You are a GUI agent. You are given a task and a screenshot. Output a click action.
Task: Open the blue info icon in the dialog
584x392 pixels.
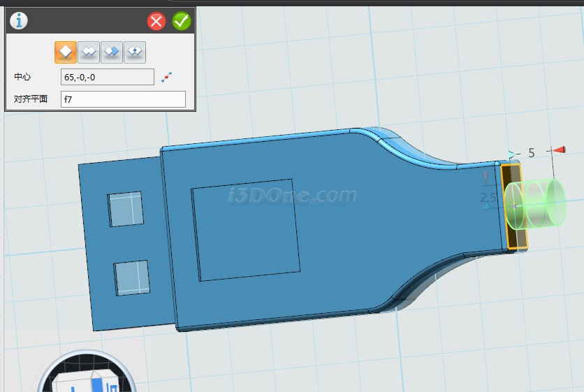coord(19,21)
